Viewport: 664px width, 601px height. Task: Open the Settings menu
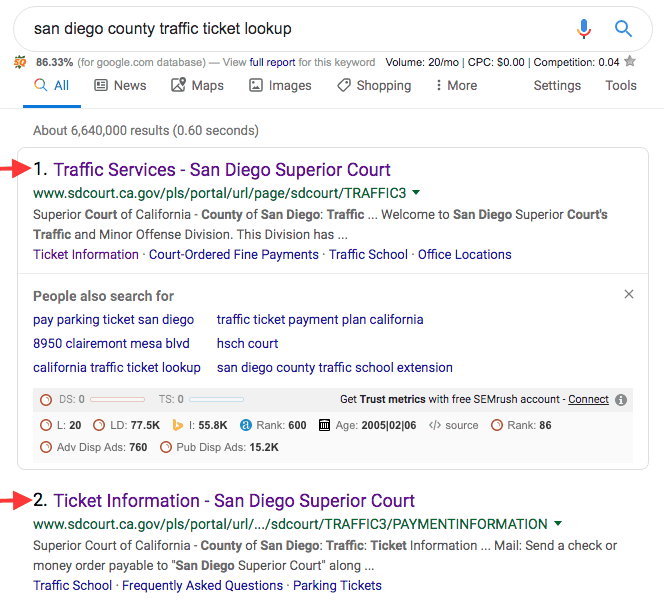pos(557,86)
